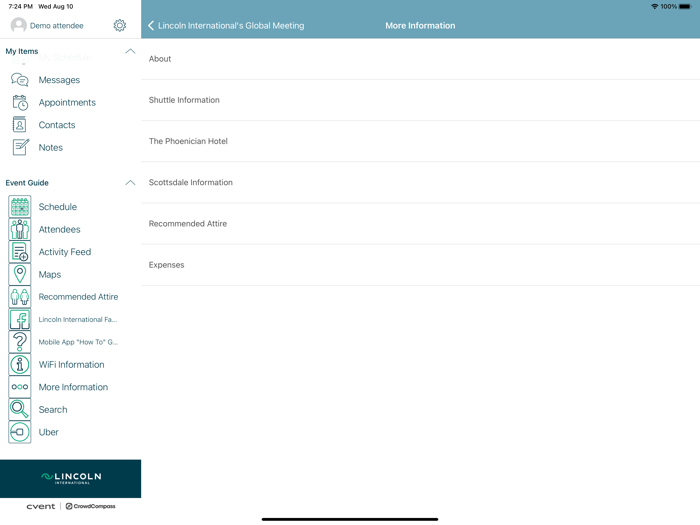Select Activity Feed label in sidebar
The height and width of the screenshot is (525, 700).
(65, 252)
